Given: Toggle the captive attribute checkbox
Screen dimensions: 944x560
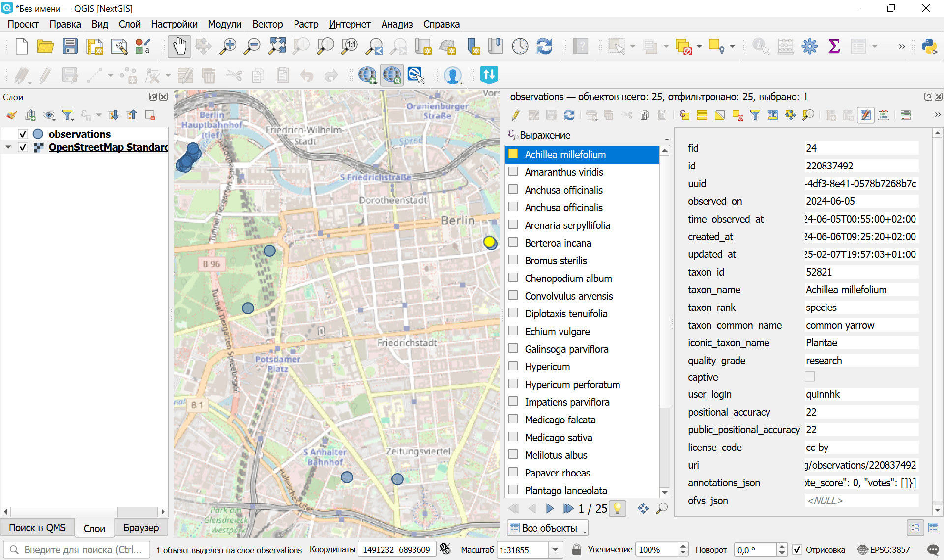Looking at the screenshot, I should tap(810, 377).
